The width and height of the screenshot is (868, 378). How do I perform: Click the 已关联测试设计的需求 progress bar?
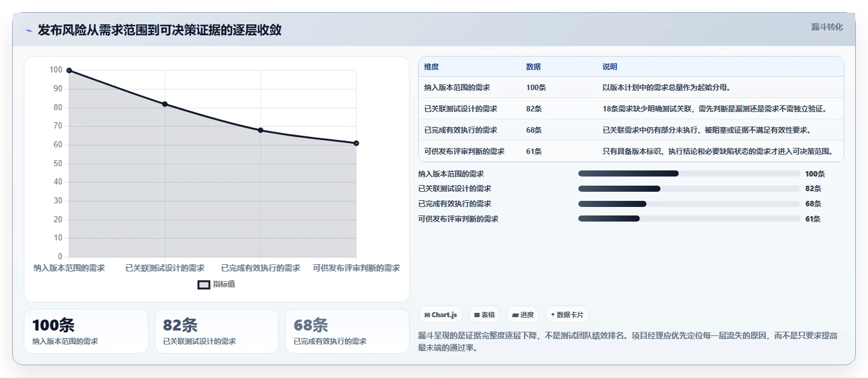689,189
